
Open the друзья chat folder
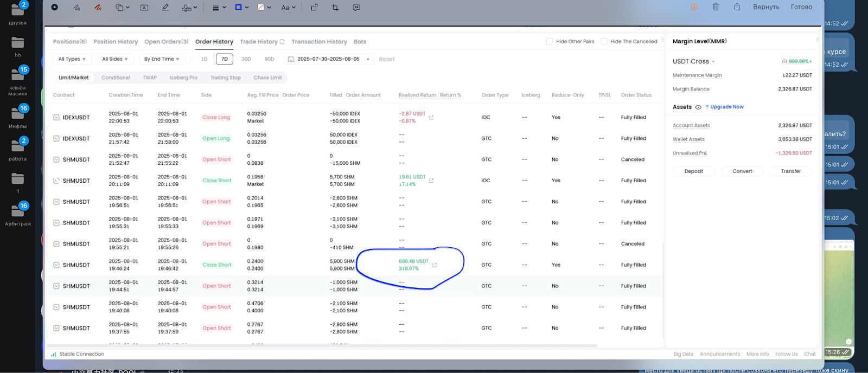(18, 13)
